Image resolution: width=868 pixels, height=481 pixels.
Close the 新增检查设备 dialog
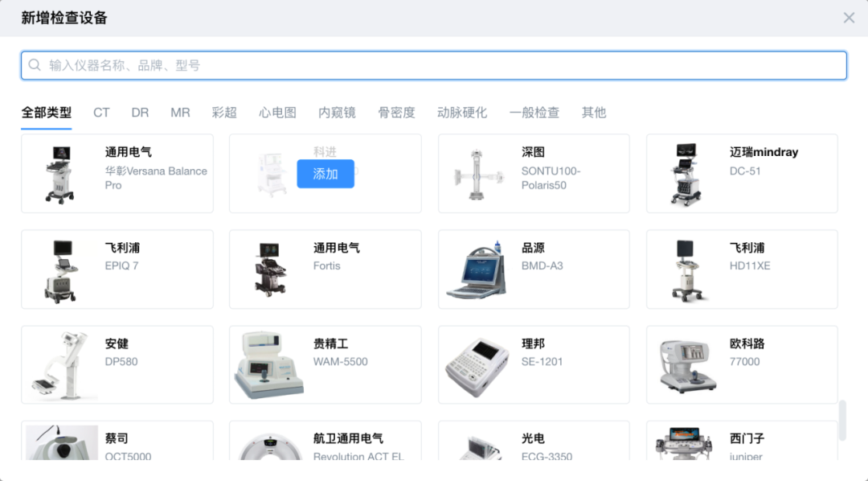click(x=849, y=18)
